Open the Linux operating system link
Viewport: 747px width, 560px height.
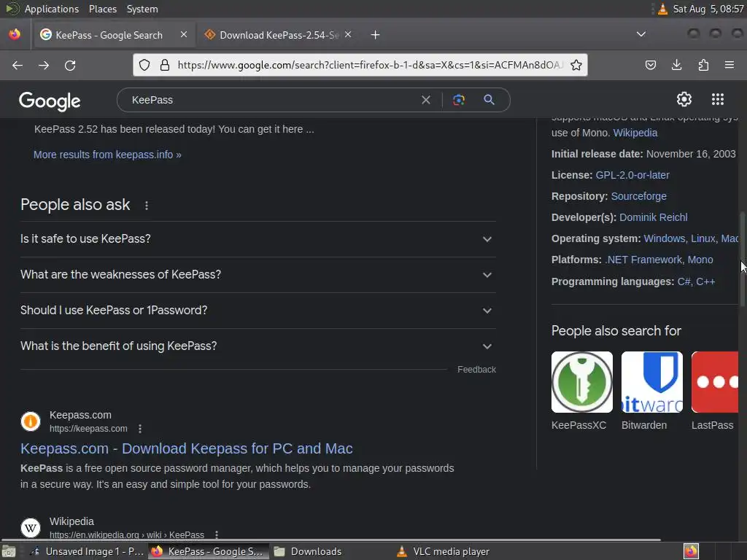[703, 238]
